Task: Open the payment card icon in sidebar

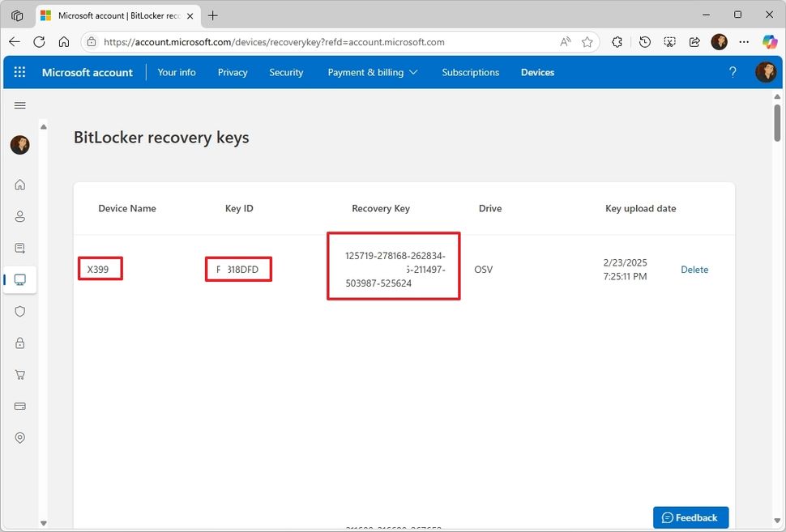Action: point(19,406)
